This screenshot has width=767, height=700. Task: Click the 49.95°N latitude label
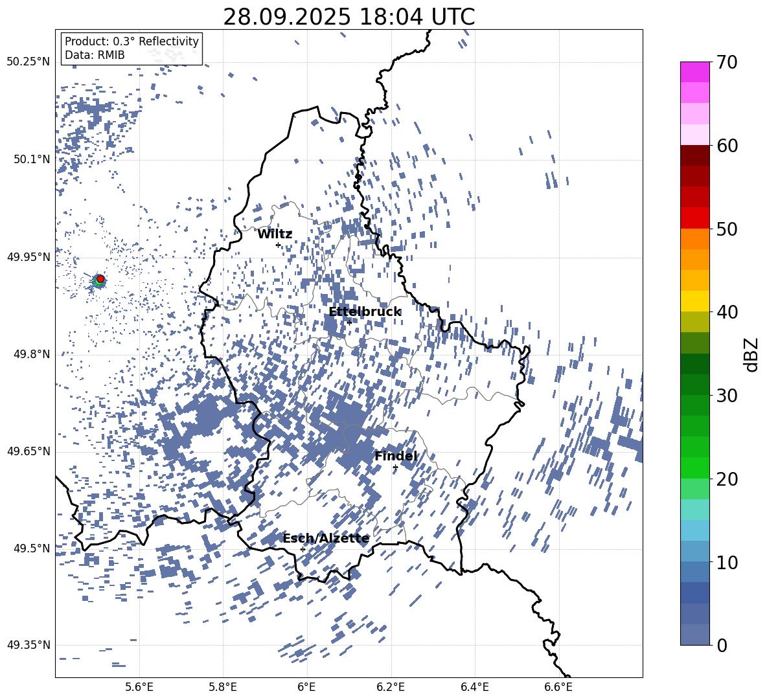28,257
